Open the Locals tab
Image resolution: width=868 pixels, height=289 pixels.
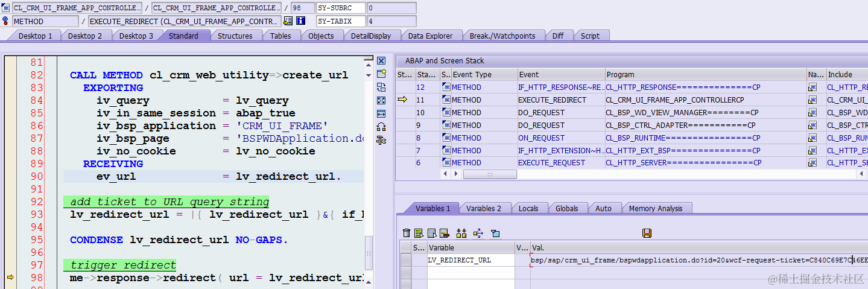click(528, 208)
